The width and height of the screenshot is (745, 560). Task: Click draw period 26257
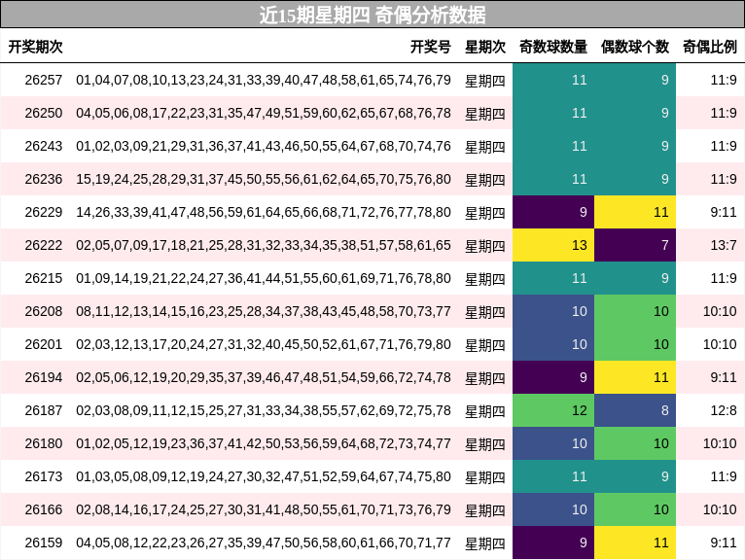click(x=44, y=80)
